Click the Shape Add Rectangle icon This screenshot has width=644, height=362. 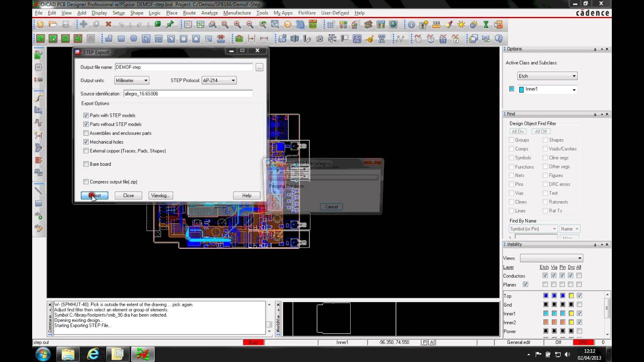(121, 38)
